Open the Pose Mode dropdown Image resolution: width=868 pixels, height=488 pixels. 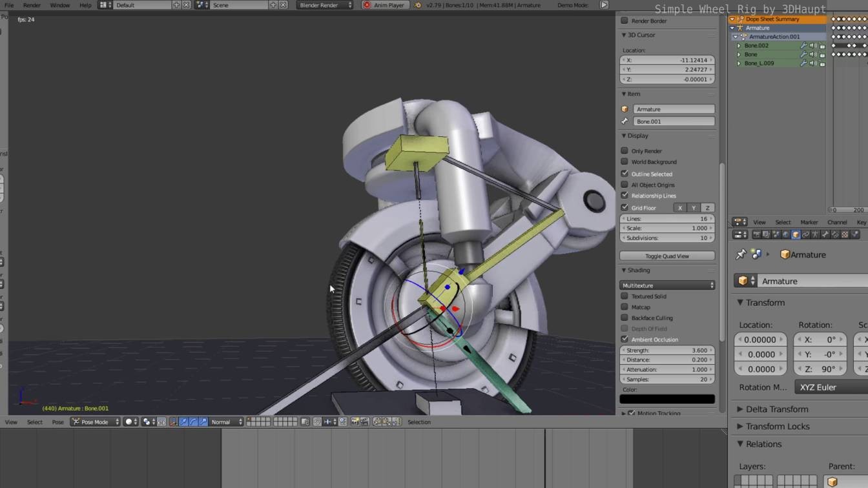[94, 422]
